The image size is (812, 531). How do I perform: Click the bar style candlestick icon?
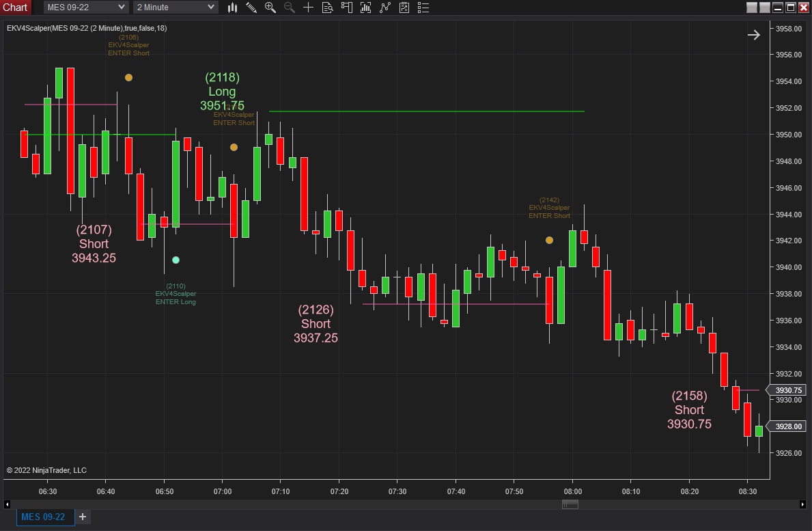[x=232, y=8]
